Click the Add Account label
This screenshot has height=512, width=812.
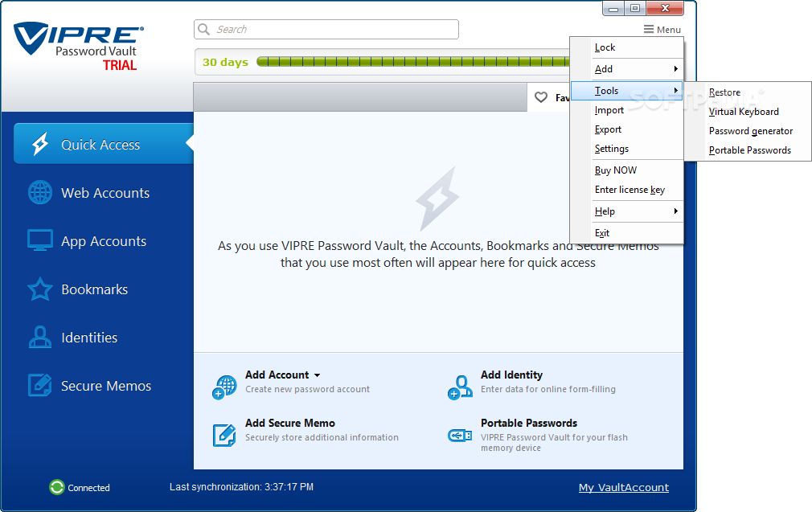pos(277,375)
